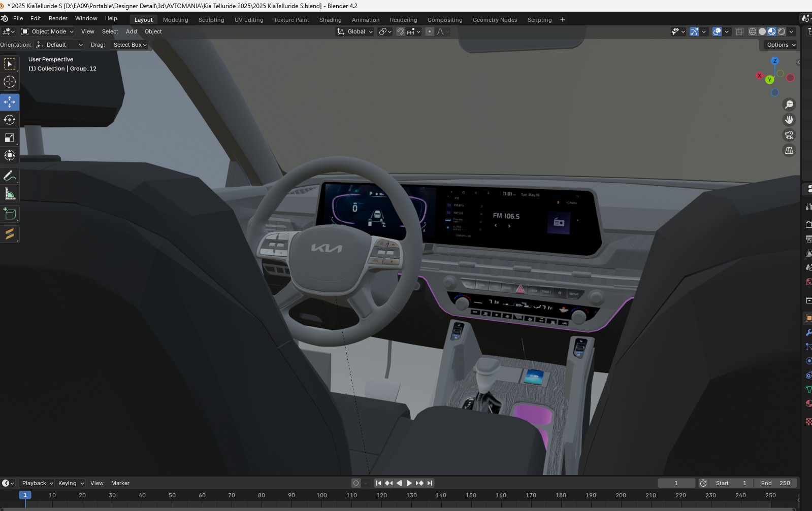812x511 pixels.
Task: Select the Move tool in toolbar
Action: (10, 102)
